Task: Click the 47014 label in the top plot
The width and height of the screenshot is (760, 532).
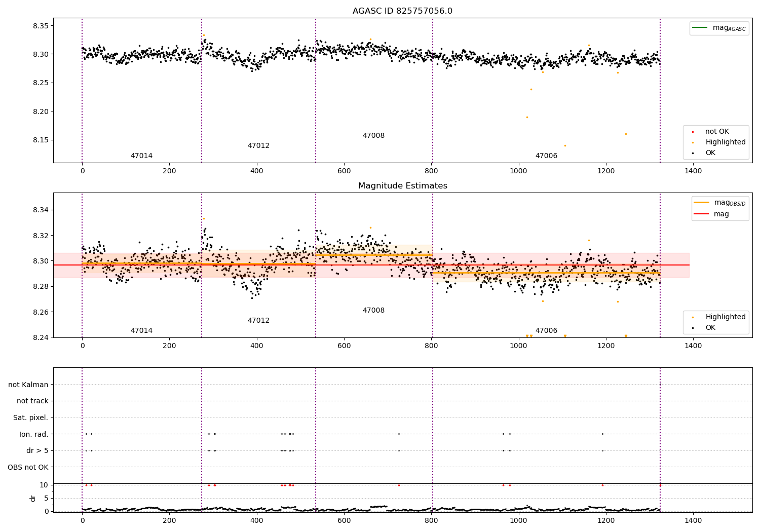Action: (141, 156)
